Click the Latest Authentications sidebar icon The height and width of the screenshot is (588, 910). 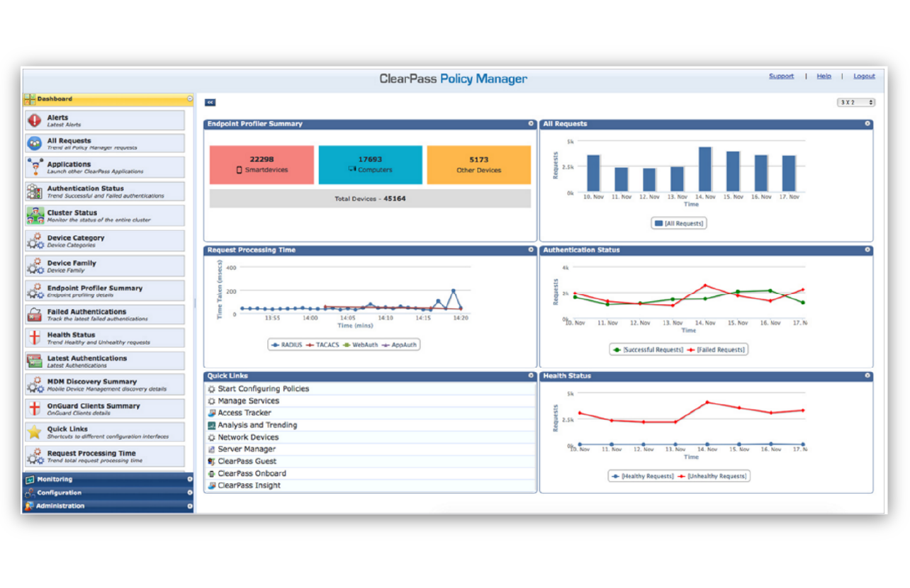34,361
